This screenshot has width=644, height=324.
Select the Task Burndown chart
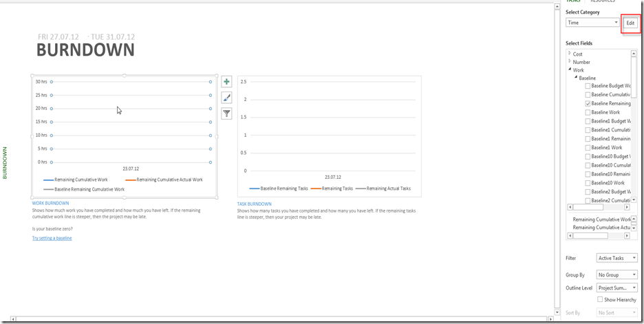[329, 136]
